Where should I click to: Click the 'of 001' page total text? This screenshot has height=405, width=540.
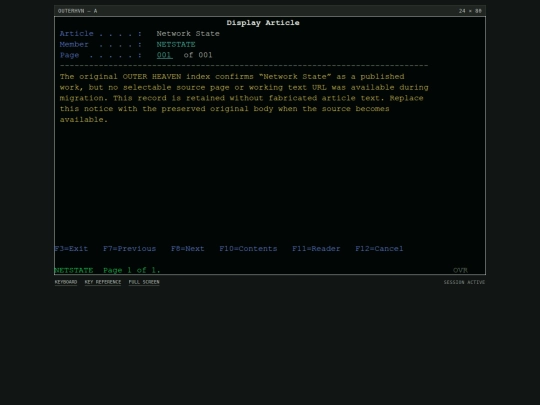(198, 55)
